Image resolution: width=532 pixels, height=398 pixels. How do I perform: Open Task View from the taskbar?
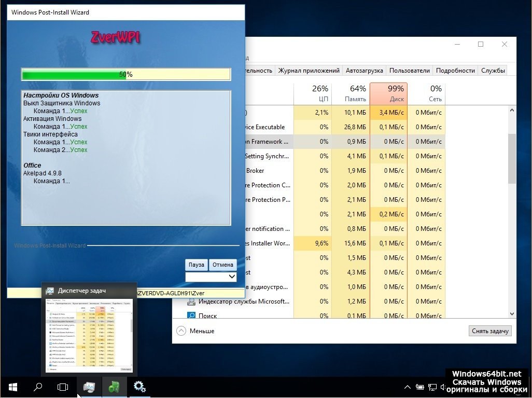coord(62,387)
